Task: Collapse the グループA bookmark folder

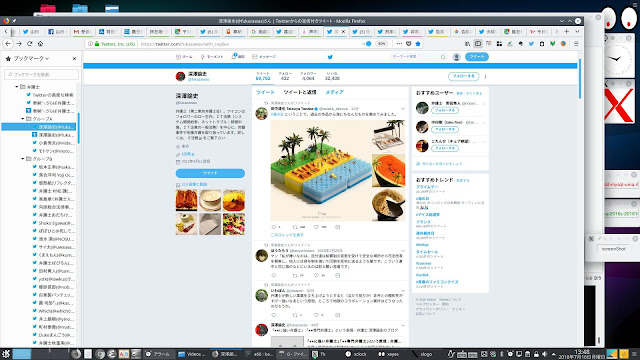Action: [23, 119]
